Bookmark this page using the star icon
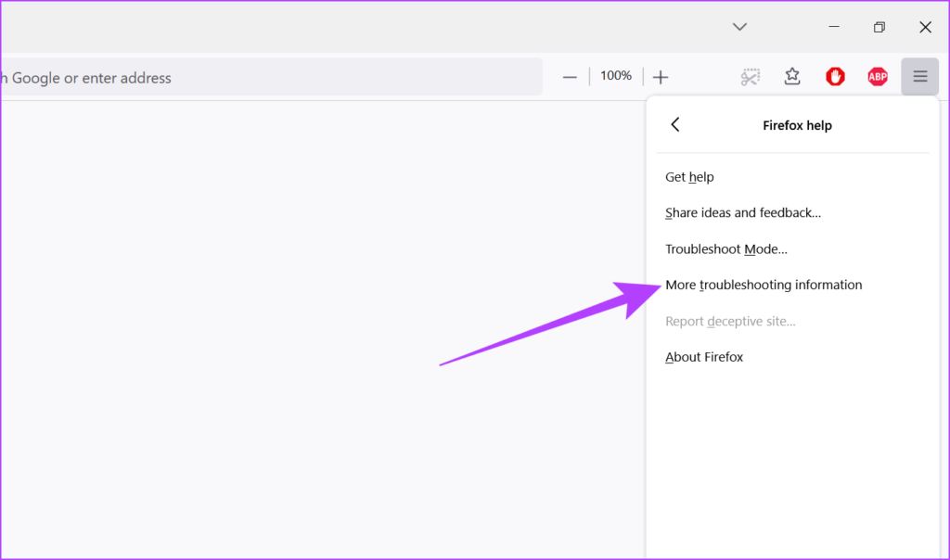Image resolution: width=950 pixels, height=560 pixels. 792,76
